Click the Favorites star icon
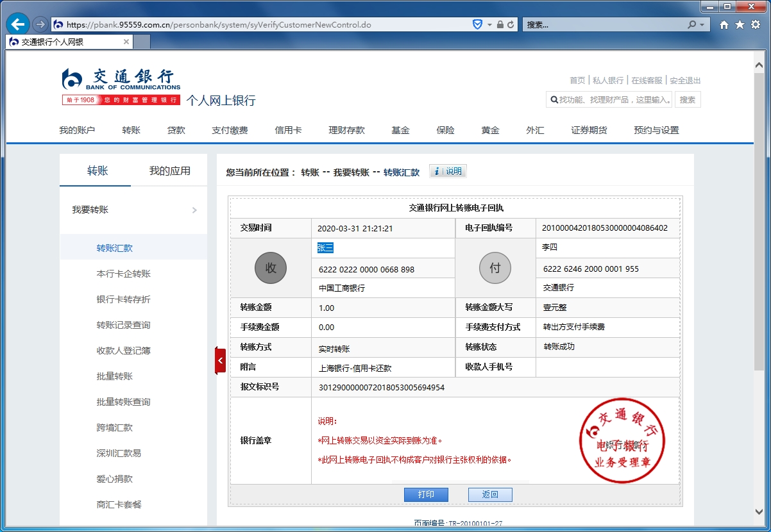771x532 pixels. (740, 24)
